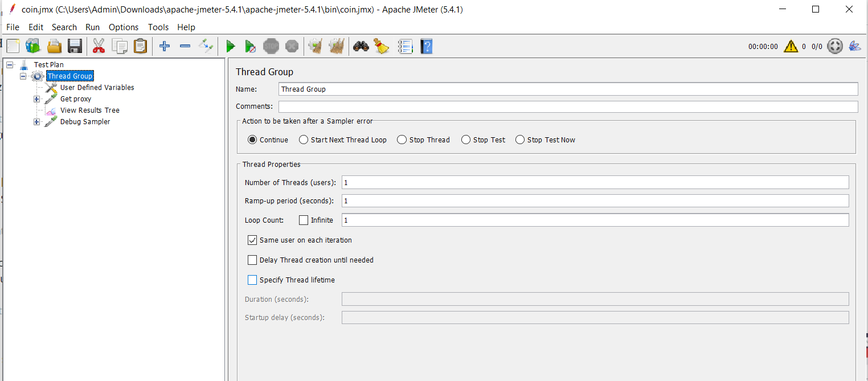The width and height of the screenshot is (868, 381).
Task: Click the Shutdown threads toolbar icon
Action: (x=292, y=46)
